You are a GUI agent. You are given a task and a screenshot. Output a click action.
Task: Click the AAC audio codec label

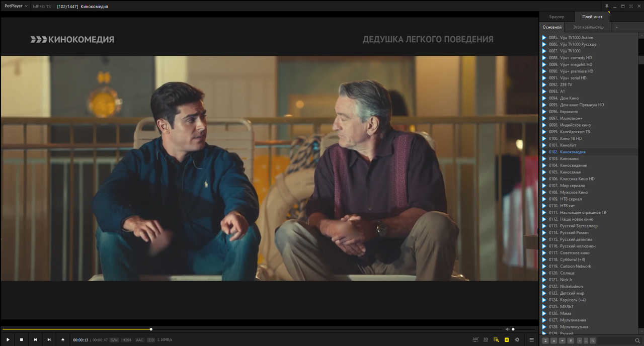[139, 340]
